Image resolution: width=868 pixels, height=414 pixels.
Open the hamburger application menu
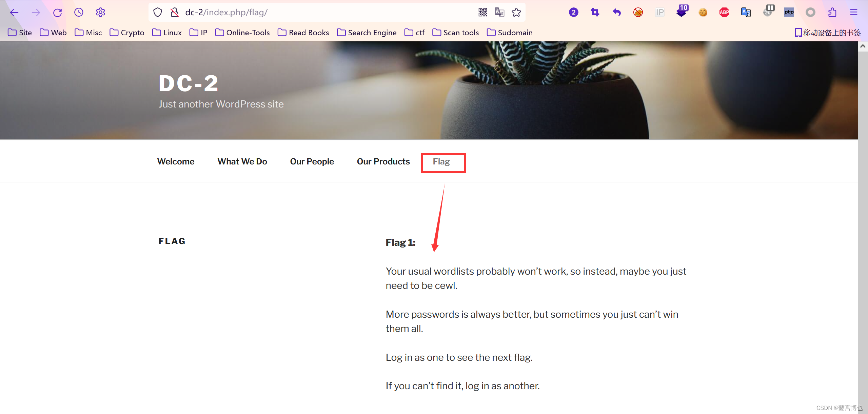tap(854, 13)
